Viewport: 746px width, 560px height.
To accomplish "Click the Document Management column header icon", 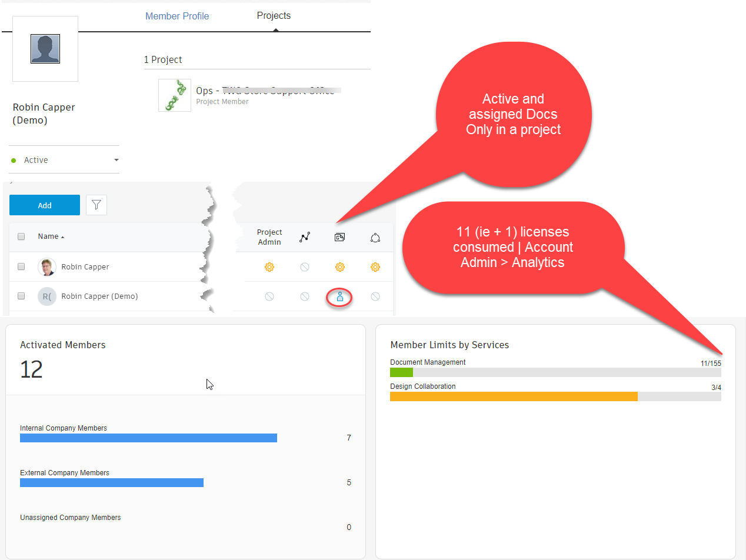I will click(340, 238).
